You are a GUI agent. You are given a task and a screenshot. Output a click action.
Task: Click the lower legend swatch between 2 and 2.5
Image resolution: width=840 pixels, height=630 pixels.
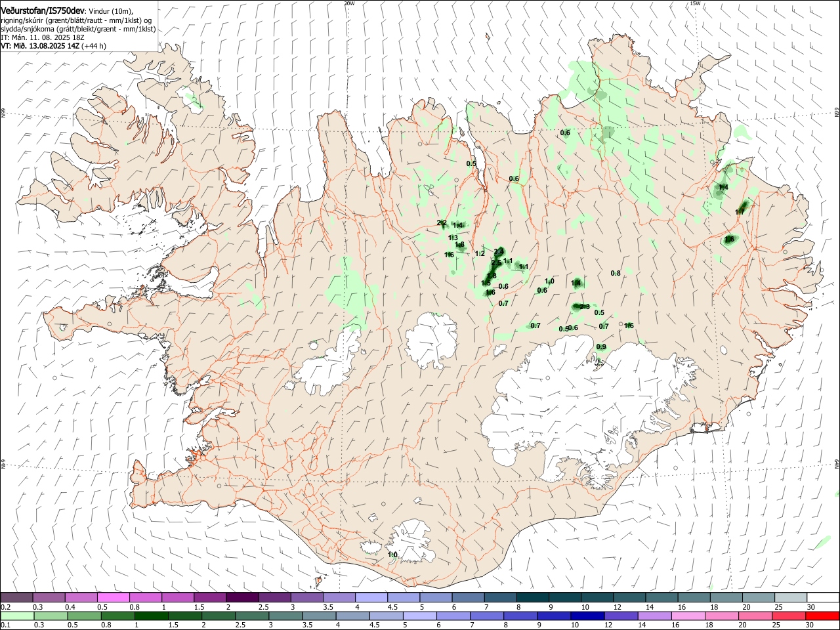tap(219, 616)
